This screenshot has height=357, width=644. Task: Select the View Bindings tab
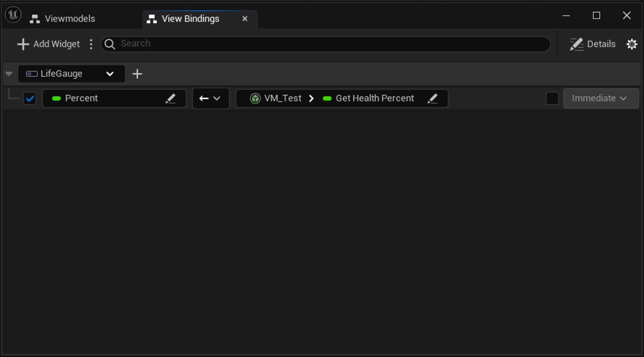[x=190, y=19]
